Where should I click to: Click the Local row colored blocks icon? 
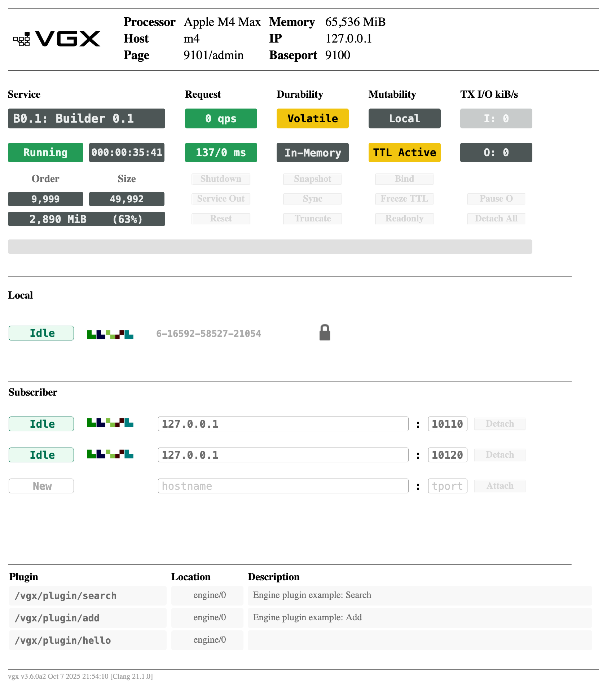click(110, 334)
